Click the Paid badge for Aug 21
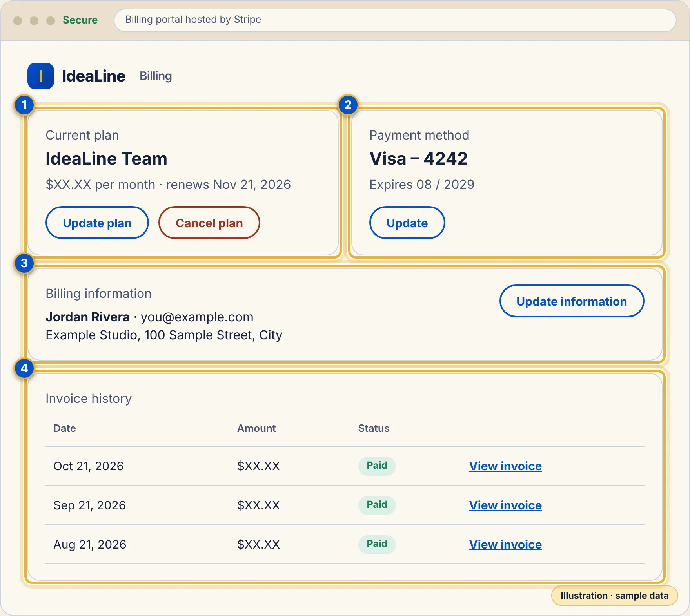Viewport: 690px width, 616px height. (377, 544)
